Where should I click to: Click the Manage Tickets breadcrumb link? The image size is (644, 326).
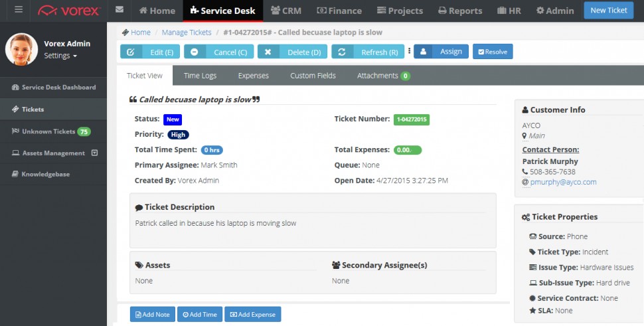(x=187, y=33)
